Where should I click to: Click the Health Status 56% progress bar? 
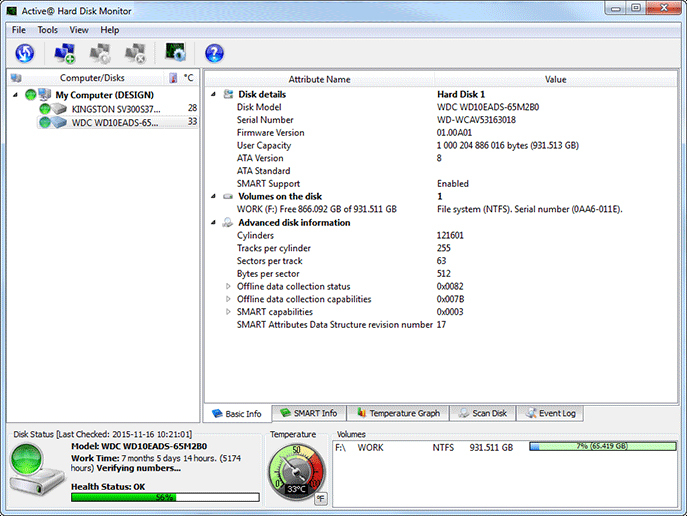click(x=165, y=497)
